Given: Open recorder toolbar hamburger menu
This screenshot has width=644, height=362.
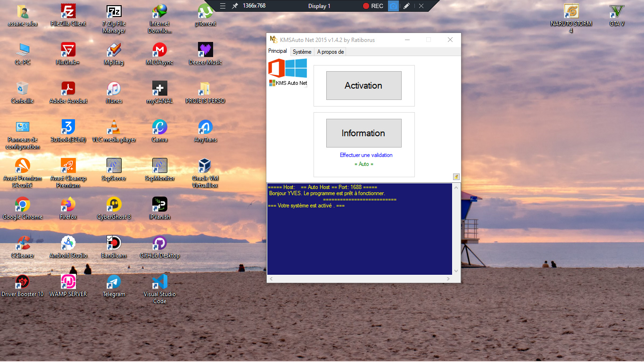Looking at the screenshot, I should pyautogui.click(x=223, y=6).
